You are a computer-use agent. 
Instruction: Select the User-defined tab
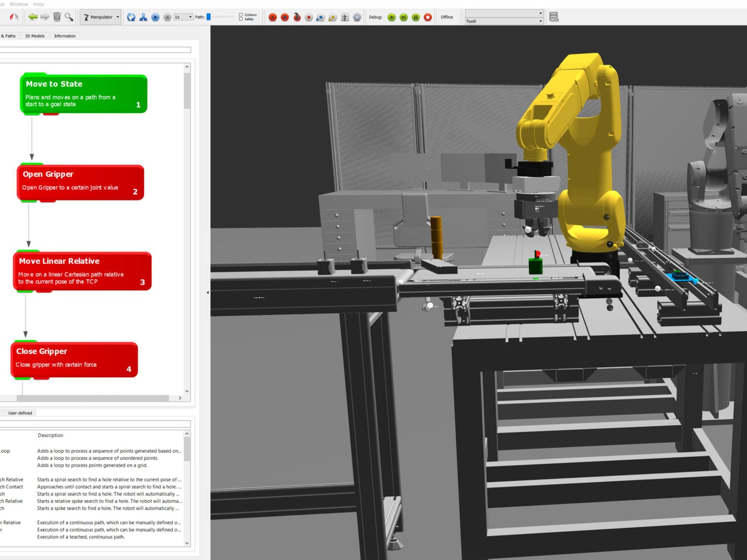(x=20, y=413)
